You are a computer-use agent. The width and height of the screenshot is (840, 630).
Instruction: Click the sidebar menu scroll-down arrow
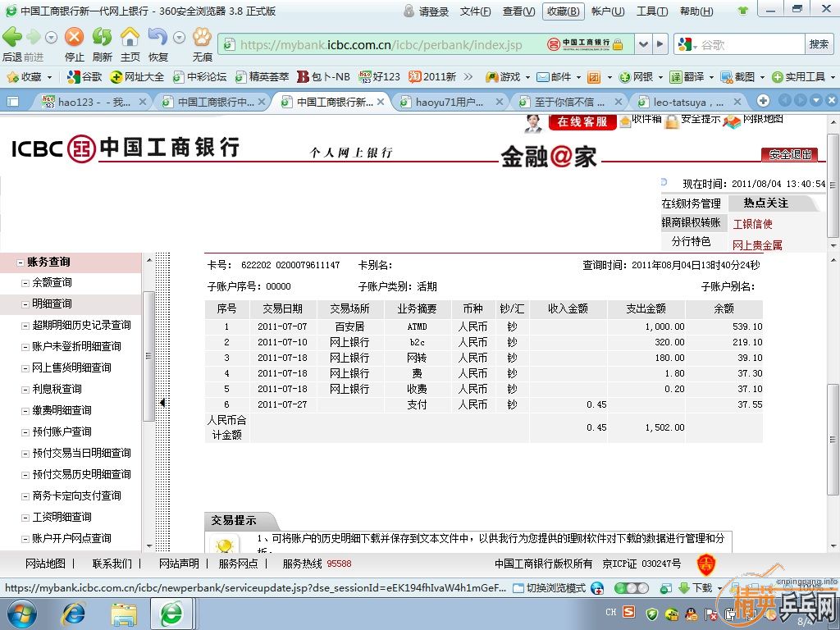point(149,546)
